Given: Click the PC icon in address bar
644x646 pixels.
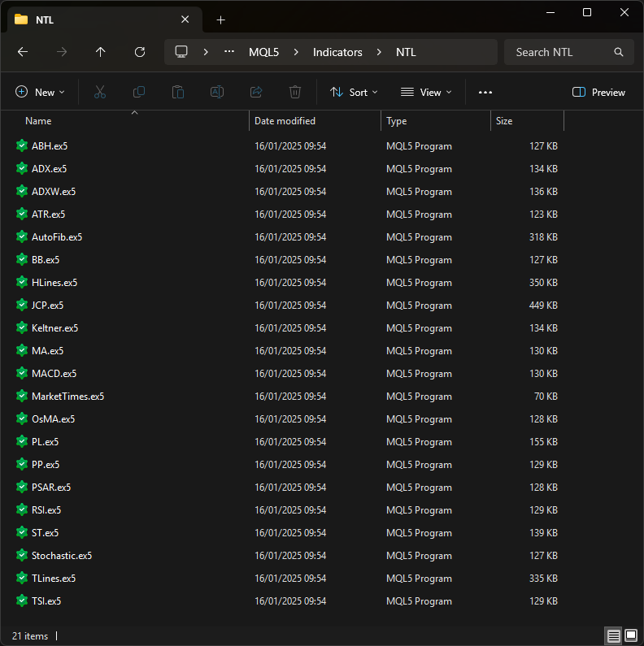Looking at the screenshot, I should pos(181,52).
